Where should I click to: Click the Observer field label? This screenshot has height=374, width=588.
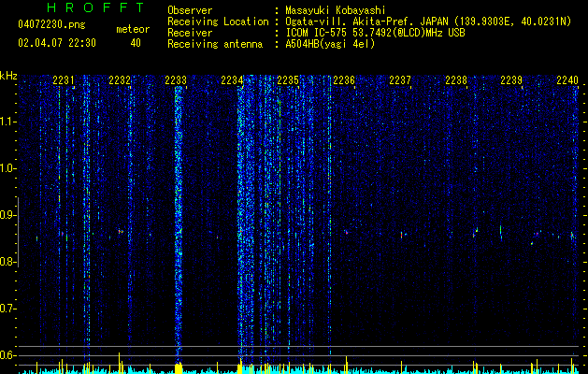pos(190,10)
